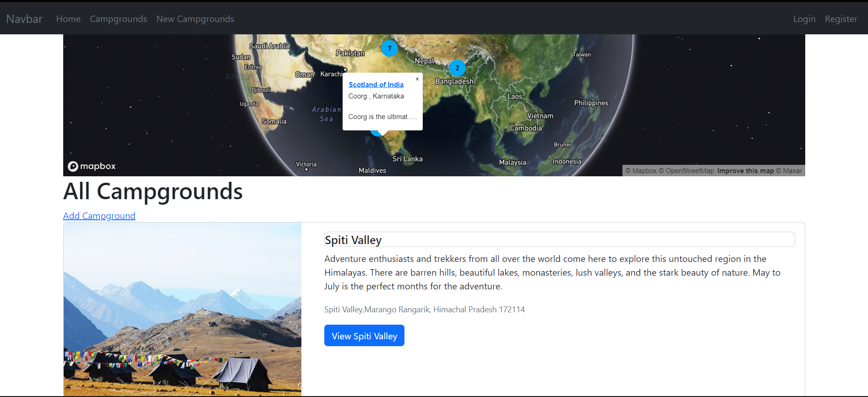
Task: Click the View Spiti Valley button
Action: 364,335
